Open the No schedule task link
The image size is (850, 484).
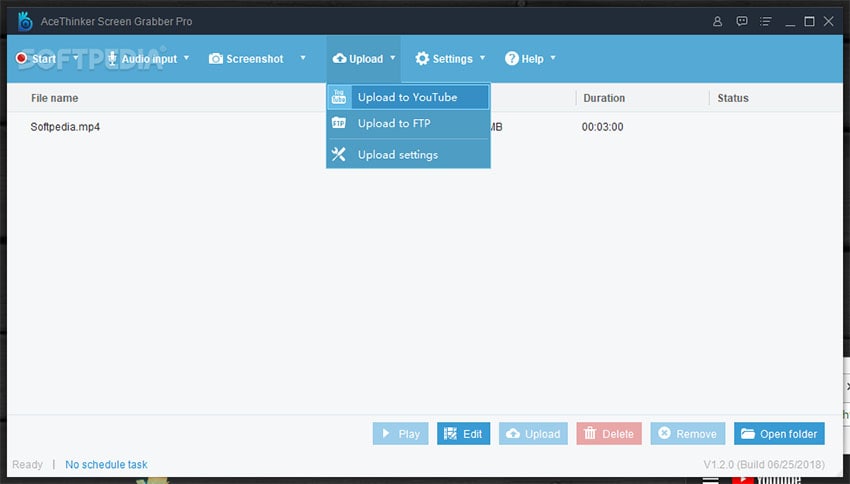pos(106,464)
